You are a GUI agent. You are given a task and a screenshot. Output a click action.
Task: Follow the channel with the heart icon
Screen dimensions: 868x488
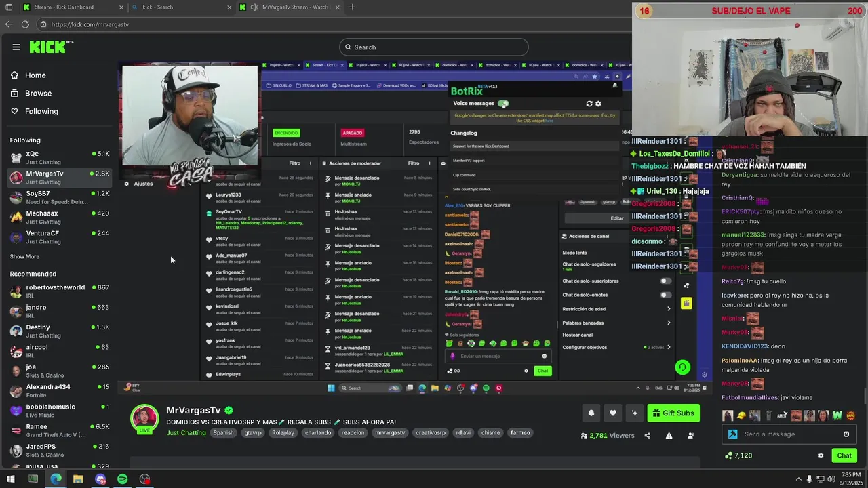[613, 413]
